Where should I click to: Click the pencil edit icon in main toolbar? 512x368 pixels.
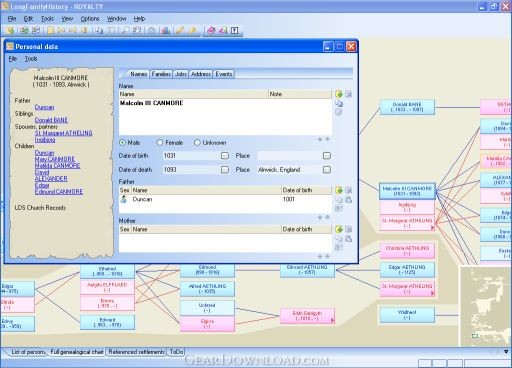coord(180,31)
